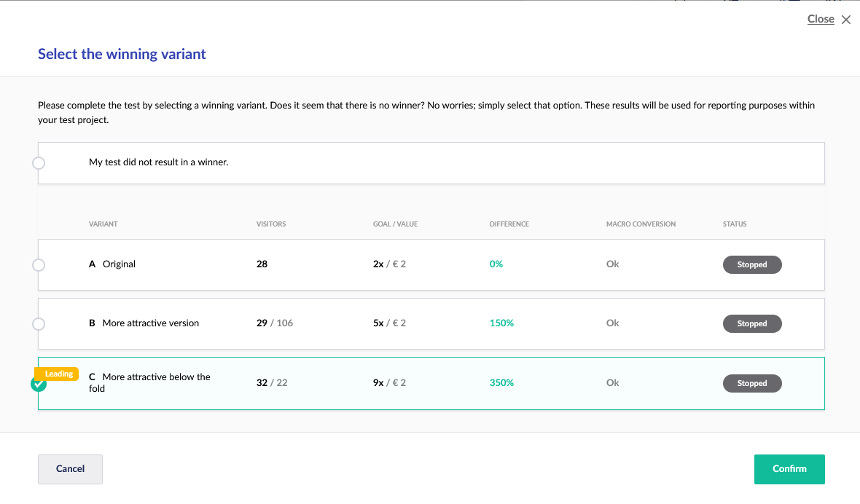
Task: Choose variant B radio button
Action: click(x=39, y=323)
